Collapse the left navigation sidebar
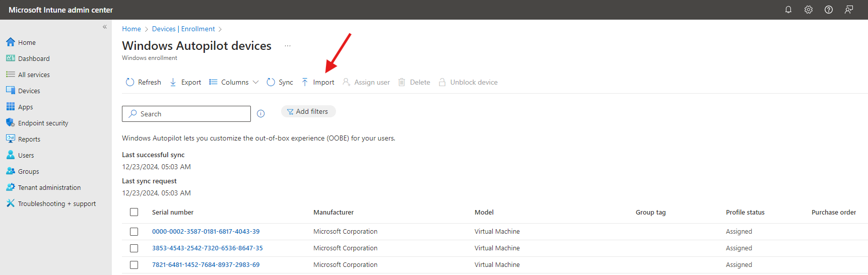The image size is (868, 275). coord(105,27)
